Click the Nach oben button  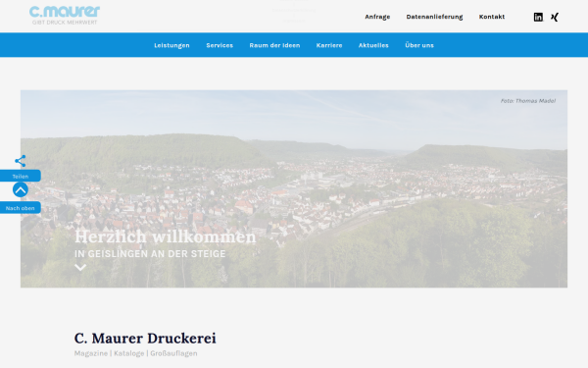click(21, 208)
